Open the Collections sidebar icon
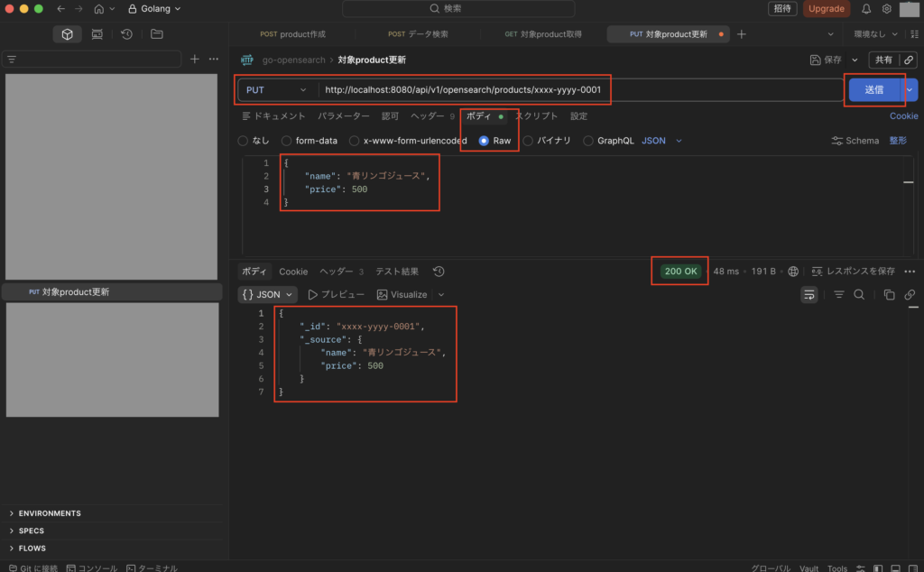The image size is (924, 572). pyautogui.click(x=67, y=34)
